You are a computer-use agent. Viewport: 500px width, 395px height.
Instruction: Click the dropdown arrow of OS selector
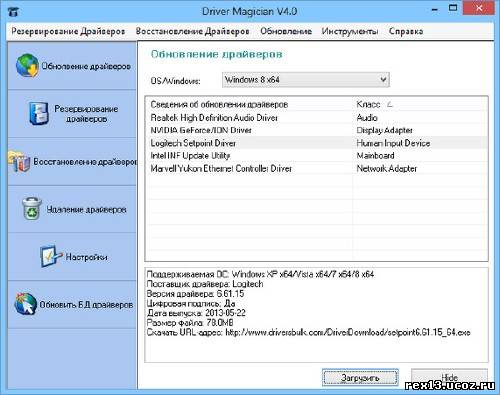point(383,80)
